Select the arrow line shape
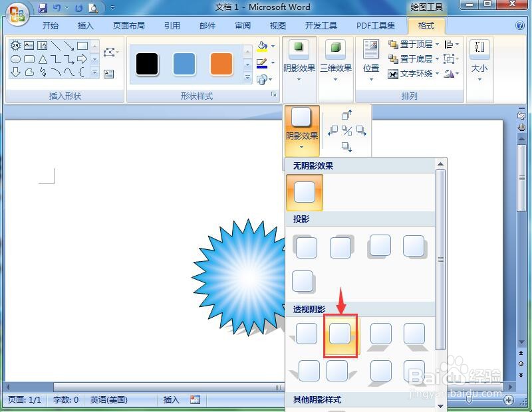Image resolution: width=532 pixels, height=412 pixels. coord(69,45)
